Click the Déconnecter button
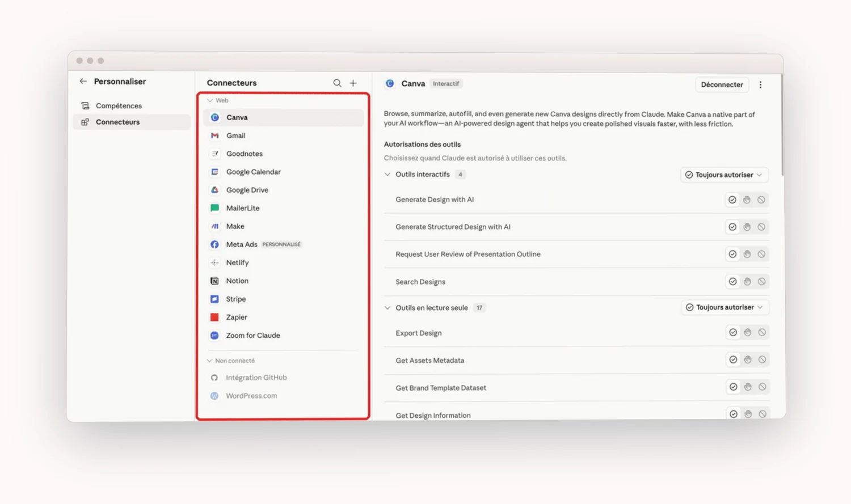This screenshot has width=851, height=504. click(x=722, y=84)
